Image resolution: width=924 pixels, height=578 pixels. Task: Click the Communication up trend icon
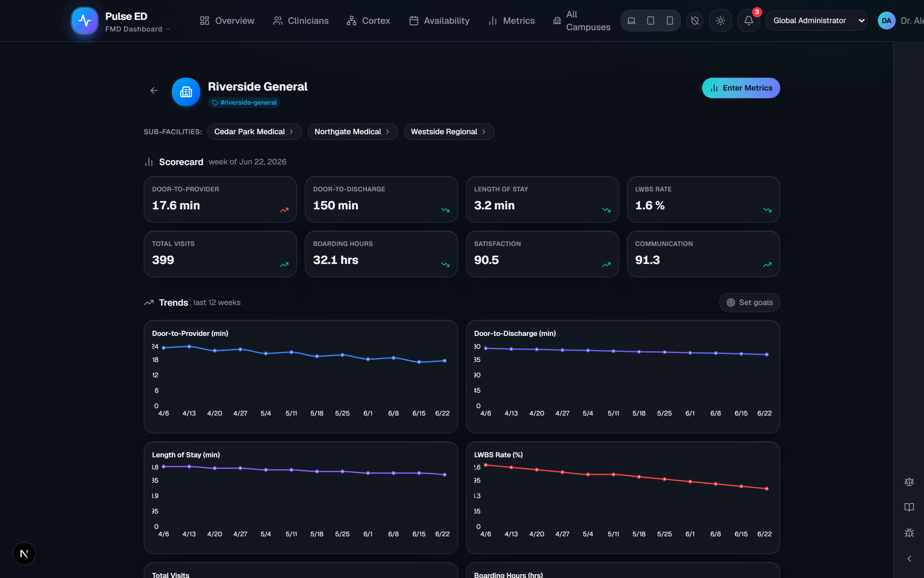pyautogui.click(x=767, y=265)
